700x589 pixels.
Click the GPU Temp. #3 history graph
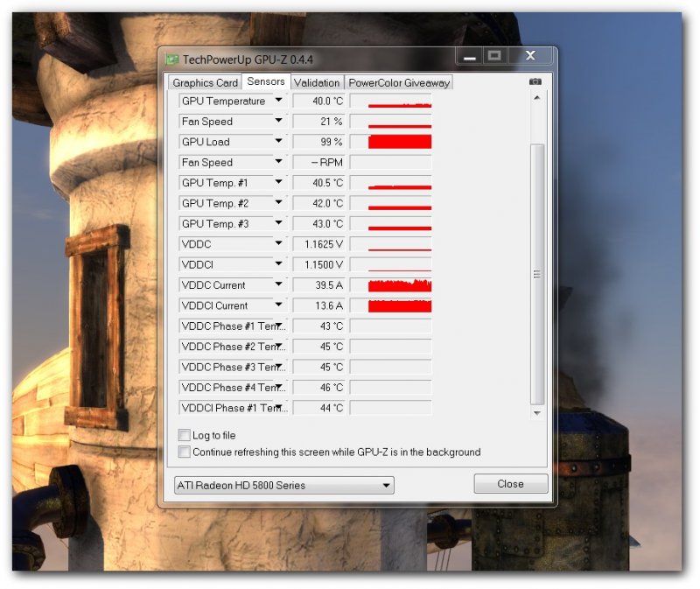390,224
